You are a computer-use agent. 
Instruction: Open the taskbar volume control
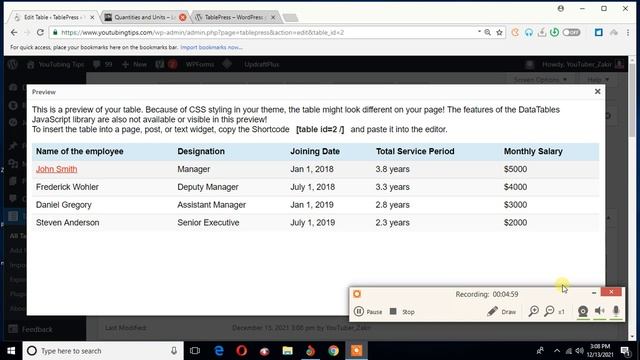[x=580, y=351]
